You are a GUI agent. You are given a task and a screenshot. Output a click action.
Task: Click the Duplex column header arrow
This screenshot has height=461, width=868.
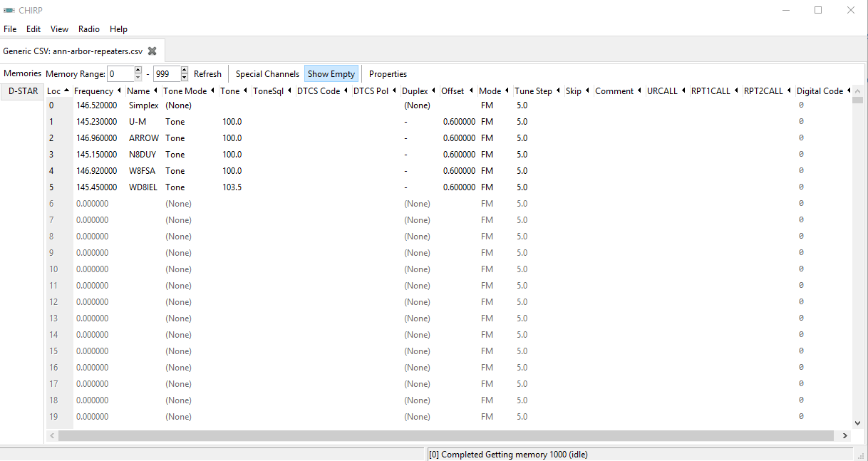click(x=434, y=91)
